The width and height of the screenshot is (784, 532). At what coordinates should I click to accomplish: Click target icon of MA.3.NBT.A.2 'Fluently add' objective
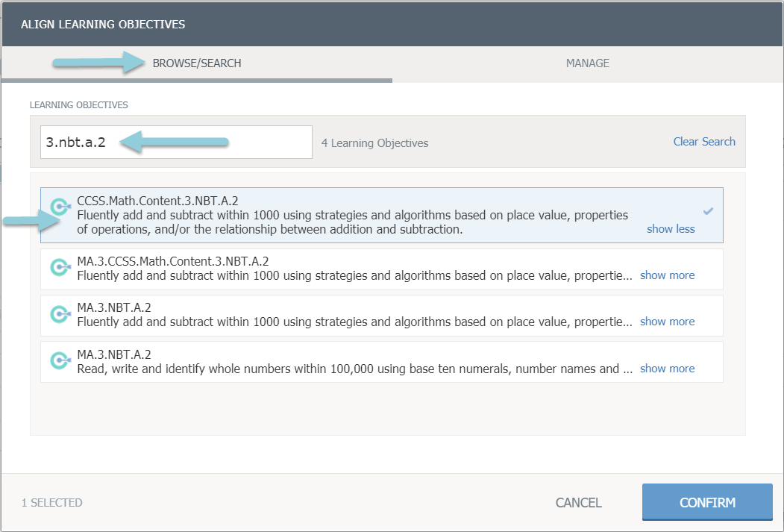pyautogui.click(x=60, y=314)
